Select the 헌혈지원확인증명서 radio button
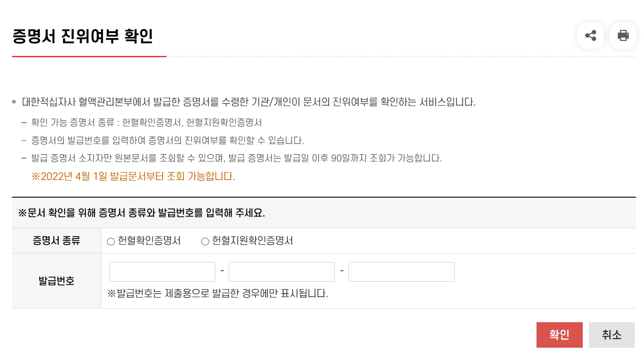644x353 pixels. click(x=204, y=241)
